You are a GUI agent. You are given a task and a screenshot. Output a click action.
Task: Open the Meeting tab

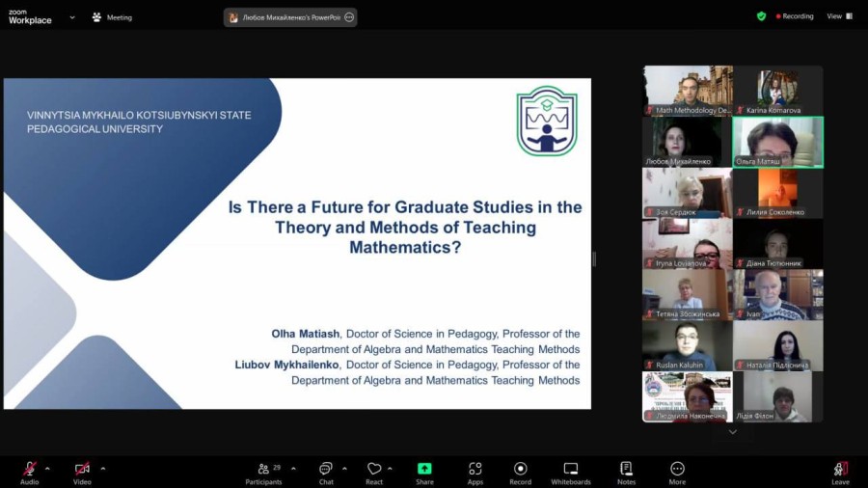point(113,17)
